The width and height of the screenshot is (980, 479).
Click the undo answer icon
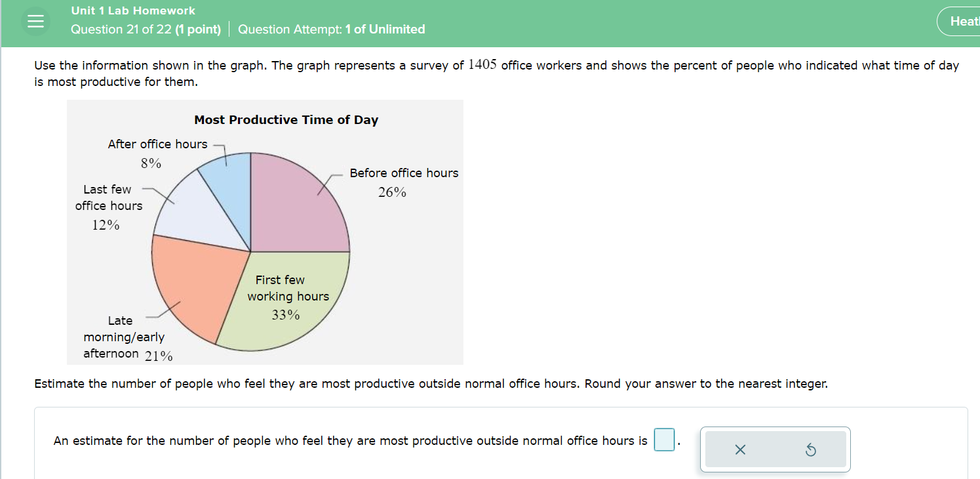810,449
